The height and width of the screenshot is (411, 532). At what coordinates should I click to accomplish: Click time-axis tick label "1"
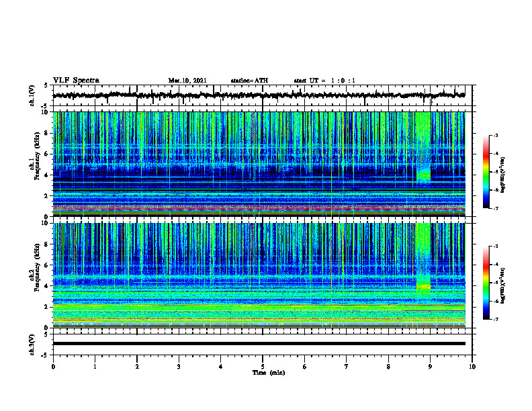coord(95,367)
